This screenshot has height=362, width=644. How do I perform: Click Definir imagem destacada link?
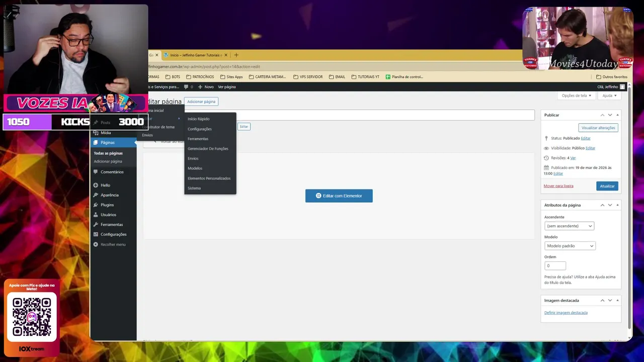(x=566, y=313)
